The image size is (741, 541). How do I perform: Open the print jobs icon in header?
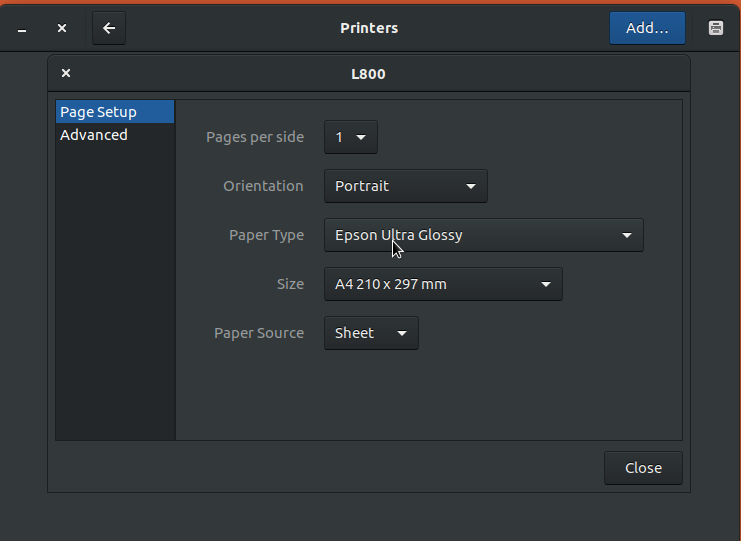(x=716, y=28)
